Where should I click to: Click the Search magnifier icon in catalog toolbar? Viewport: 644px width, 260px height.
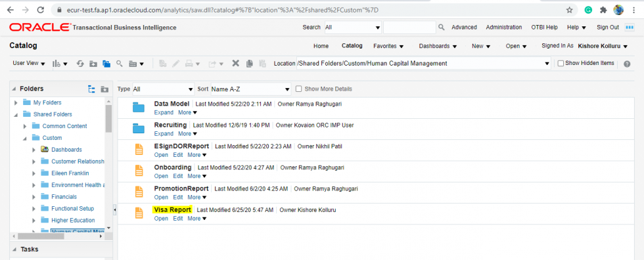(120, 64)
